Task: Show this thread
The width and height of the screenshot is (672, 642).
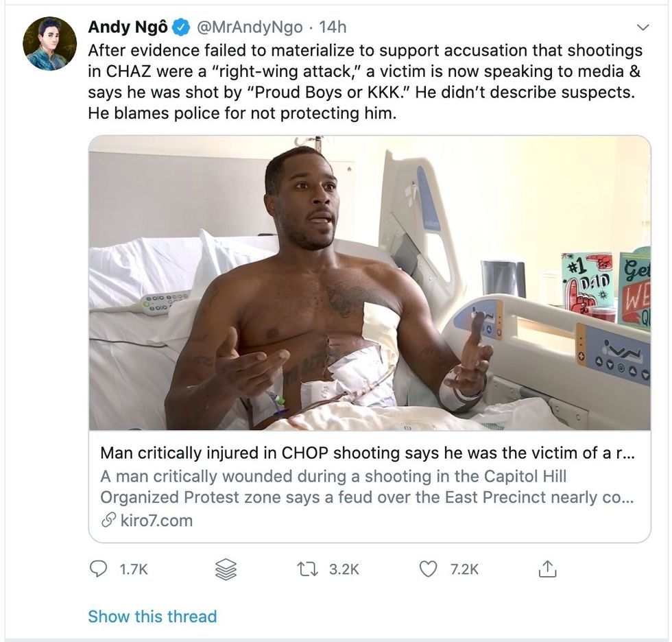Action: [x=152, y=616]
